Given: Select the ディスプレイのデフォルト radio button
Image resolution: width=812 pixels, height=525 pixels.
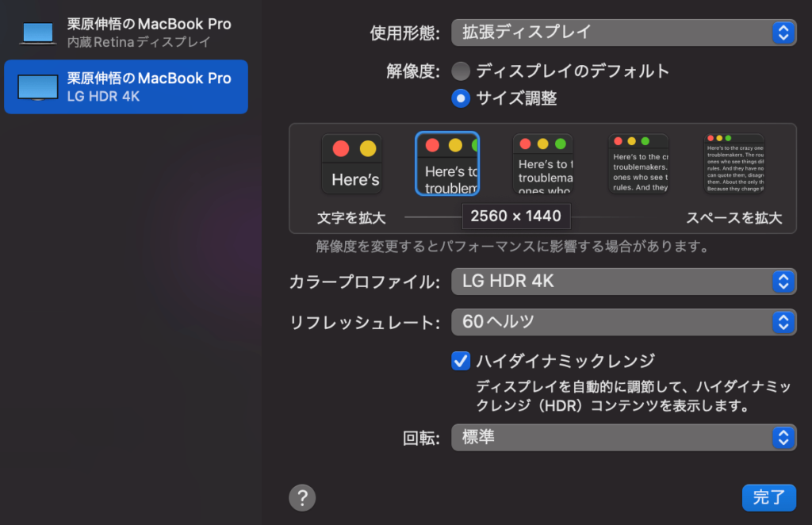Looking at the screenshot, I should [x=461, y=71].
